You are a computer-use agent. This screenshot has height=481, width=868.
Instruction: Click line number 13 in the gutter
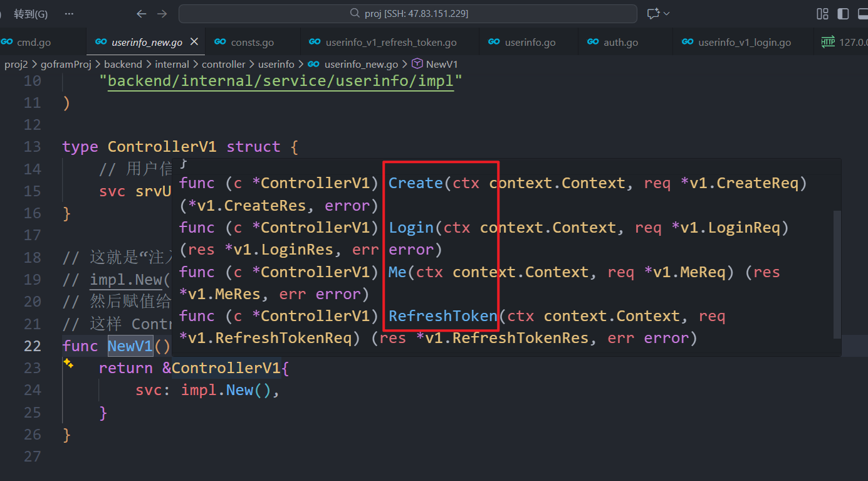(32, 147)
